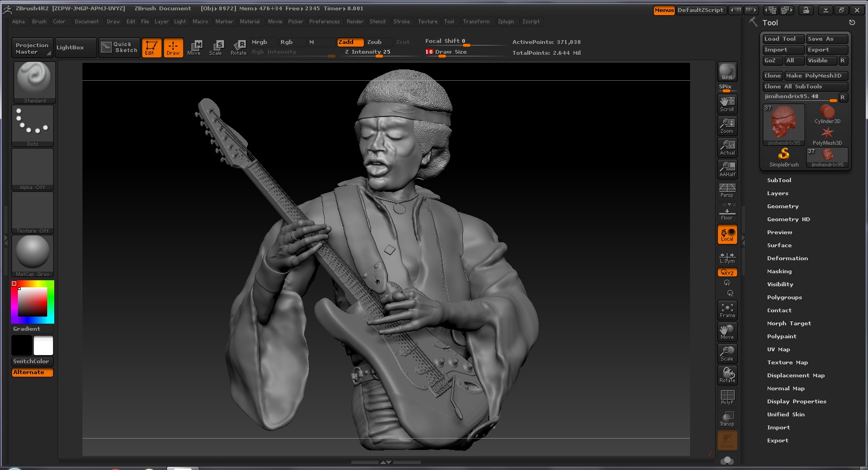The width and height of the screenshot is (868, 470).
Task: Expand the Texture Map section
Action: [x=787, y=362]
